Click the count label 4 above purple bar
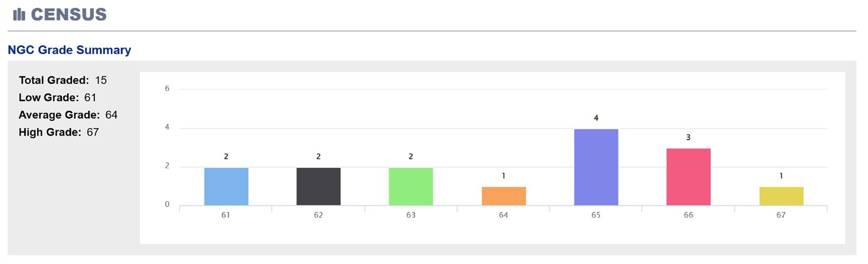Viewport: 868px width, 264px height. pos(596,118)
